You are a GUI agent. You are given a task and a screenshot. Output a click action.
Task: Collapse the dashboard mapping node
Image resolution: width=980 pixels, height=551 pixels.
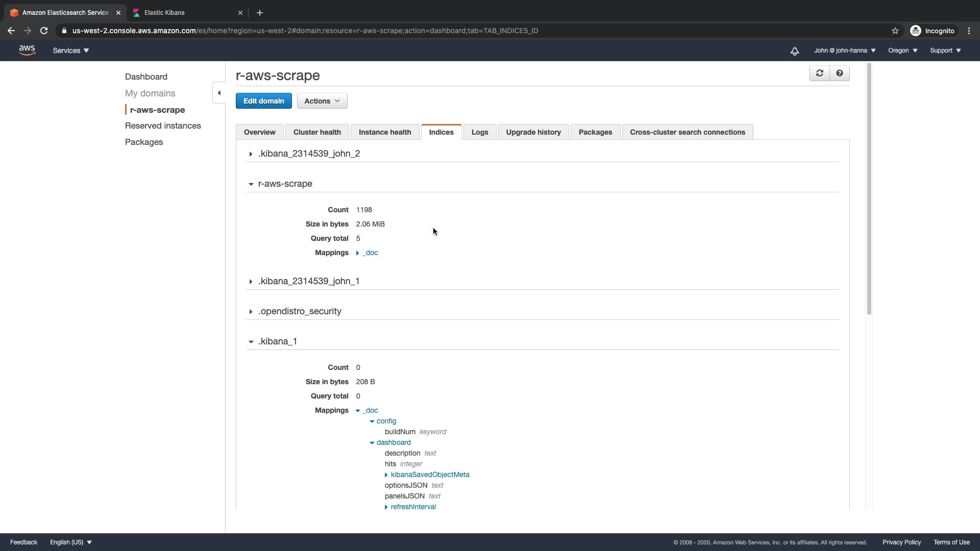(372, 443)
